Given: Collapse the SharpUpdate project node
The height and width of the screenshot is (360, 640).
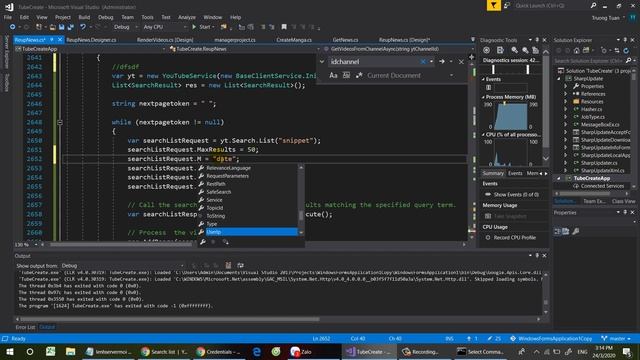Looking at the screenshot, I should [559, 78].
